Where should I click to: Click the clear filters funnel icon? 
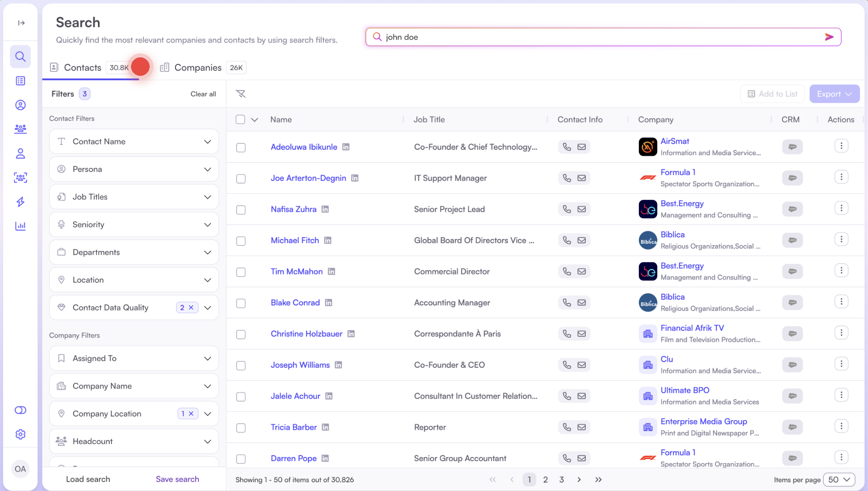tap(241, 94)
